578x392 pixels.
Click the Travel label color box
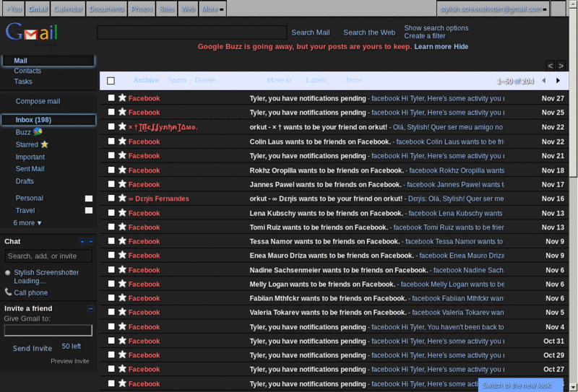click(x=88, y=210)
